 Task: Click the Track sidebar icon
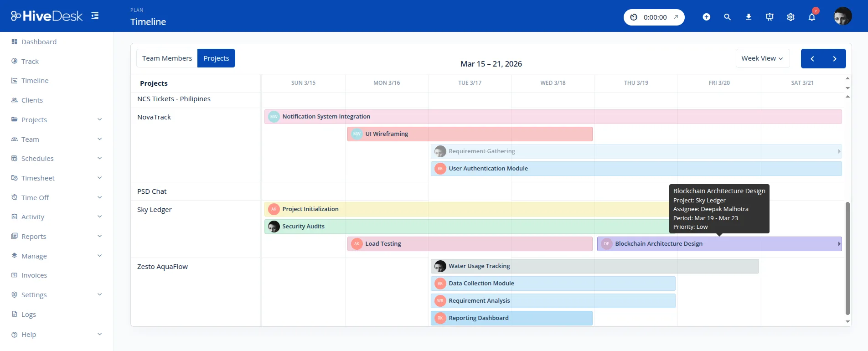(14, 61)
